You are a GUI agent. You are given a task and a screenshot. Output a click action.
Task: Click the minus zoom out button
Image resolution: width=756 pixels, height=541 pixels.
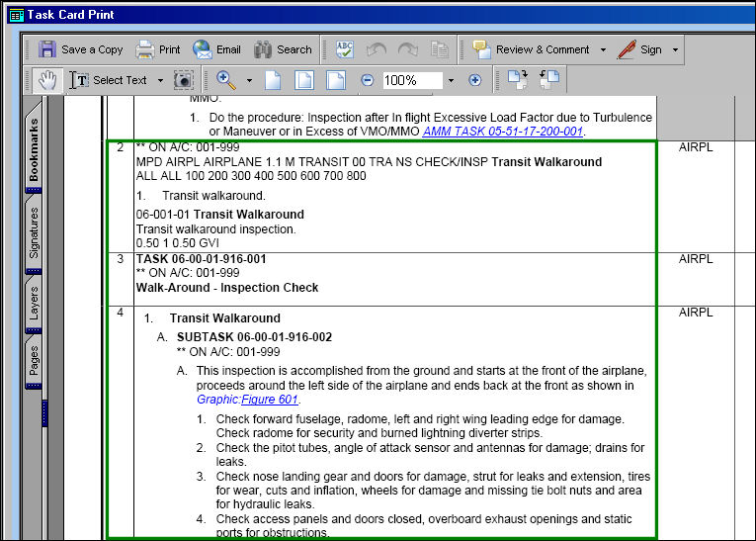(367, 80)
